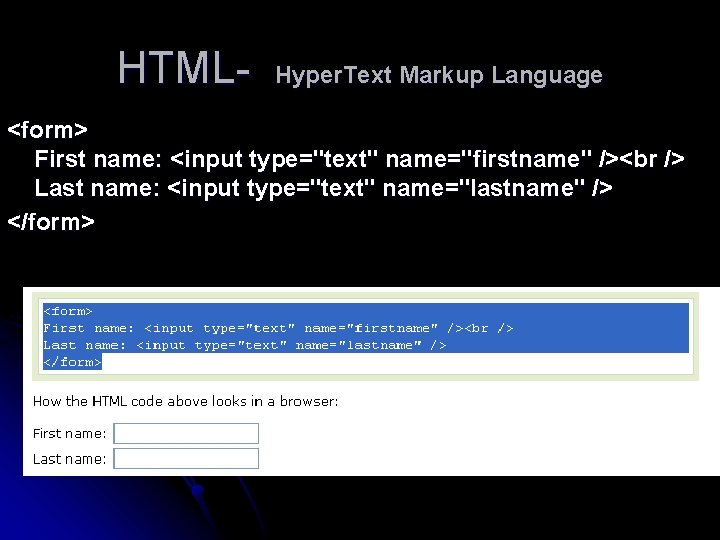This screenshot has height=540, width=720.
Task: Click 'How the HTML code above looks in a browser:'
Action: [186, 402]
